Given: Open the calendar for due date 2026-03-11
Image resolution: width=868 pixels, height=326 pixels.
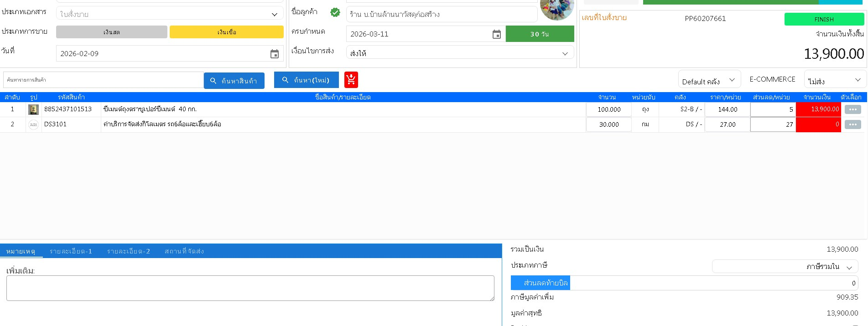Looking at the screenshot, I should [496, 34].
